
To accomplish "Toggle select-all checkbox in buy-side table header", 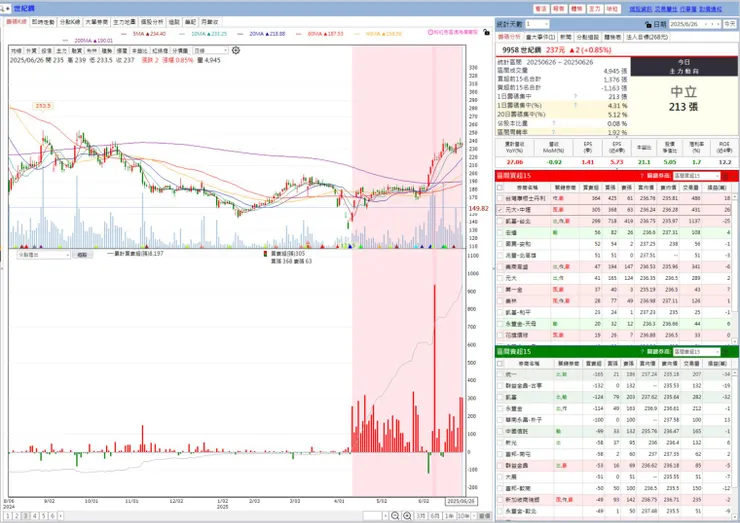I will [x=500, y=187].
